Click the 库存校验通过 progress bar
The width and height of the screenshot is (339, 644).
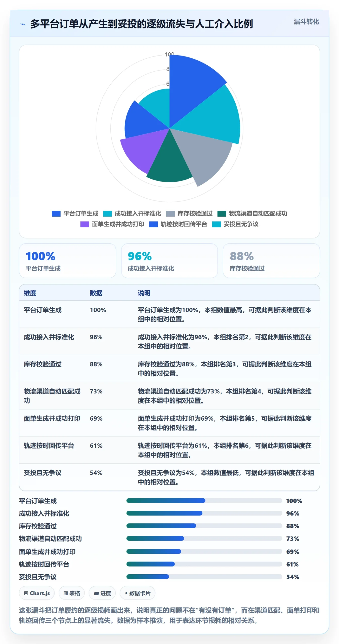204,526
